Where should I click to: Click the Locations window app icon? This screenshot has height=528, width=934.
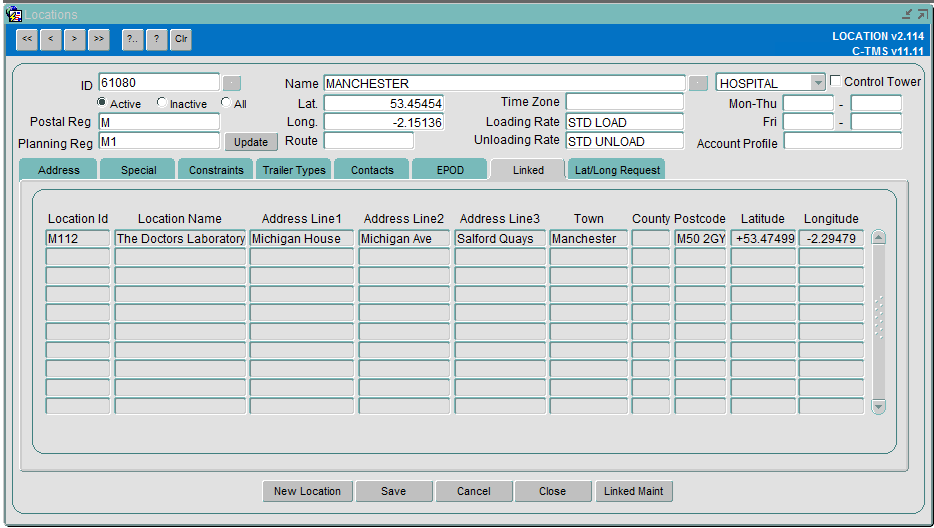[13, 14]
